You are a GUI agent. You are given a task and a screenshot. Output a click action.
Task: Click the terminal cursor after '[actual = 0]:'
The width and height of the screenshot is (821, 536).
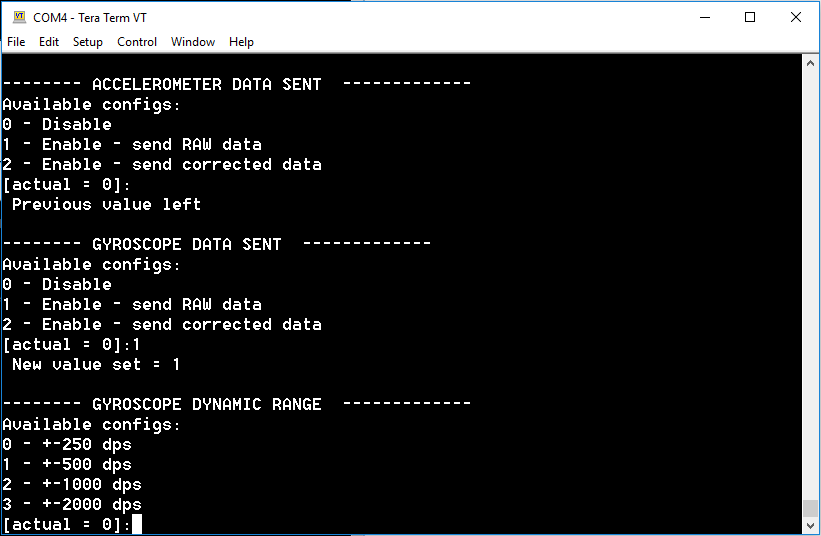(x=137, y=524)
